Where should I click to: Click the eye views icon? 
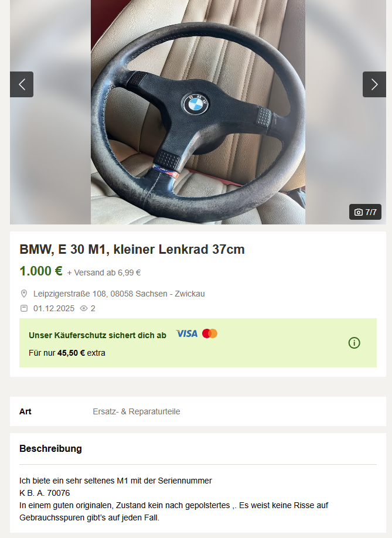[x=84, y=308]
